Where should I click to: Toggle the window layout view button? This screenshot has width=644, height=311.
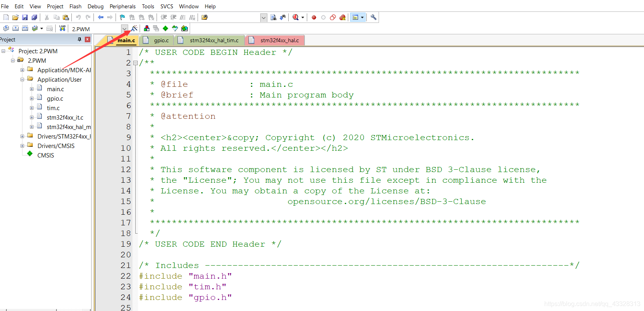pos(355,17)
